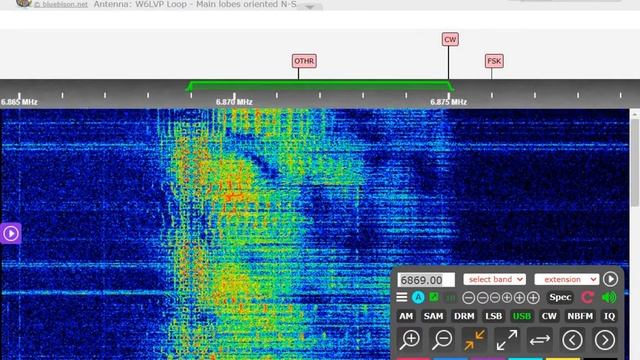Open the bluebison.net link
Screen dimensions: 640x360
[60, 4]
